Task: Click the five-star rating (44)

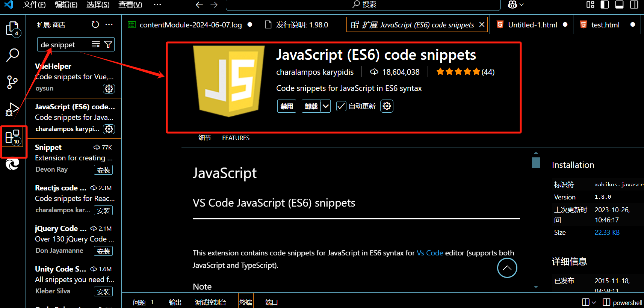Action: click(465, 72)
